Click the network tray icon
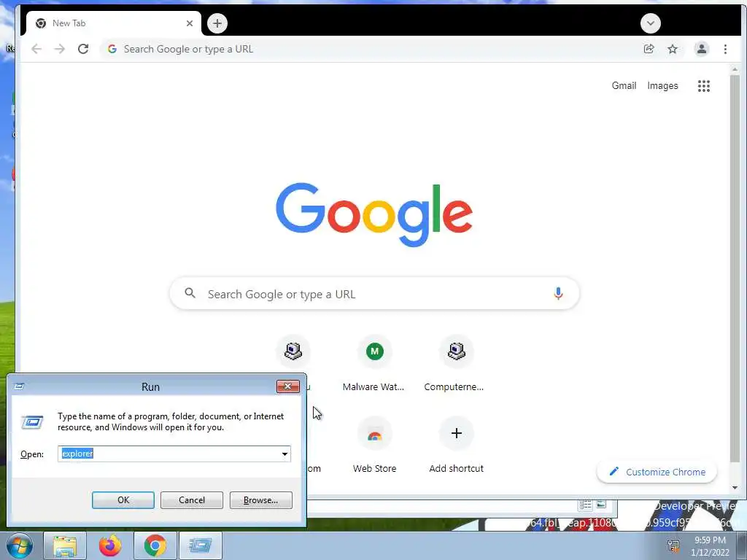 673,545
